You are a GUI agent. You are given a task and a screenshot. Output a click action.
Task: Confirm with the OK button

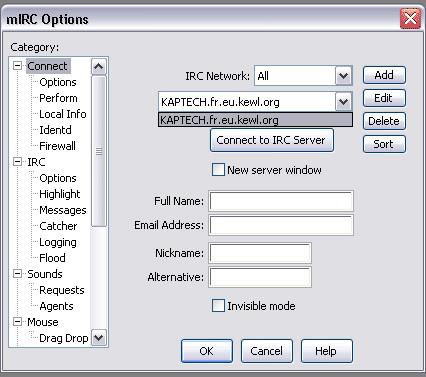pyautogui.click(x=207, y=351)
